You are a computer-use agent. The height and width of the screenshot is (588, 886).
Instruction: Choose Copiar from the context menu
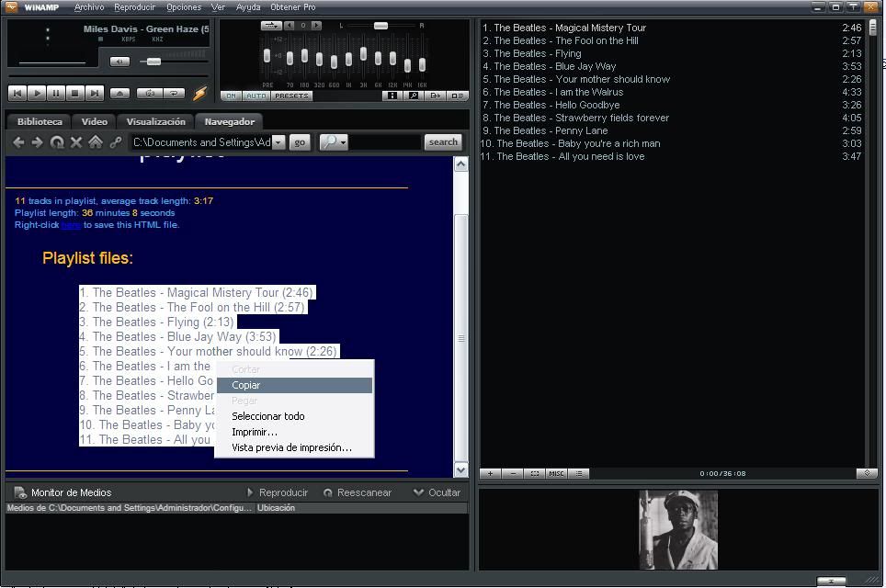[x=246, y=386]
